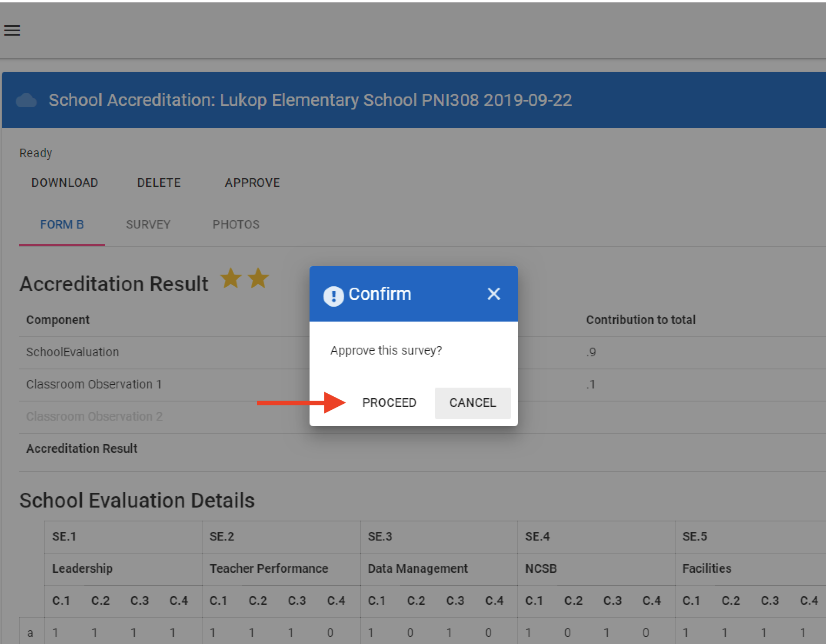The height and width of the screenshot is (644, 826).
Task: Open the SURVEY tab
Action: pos(148,225)
